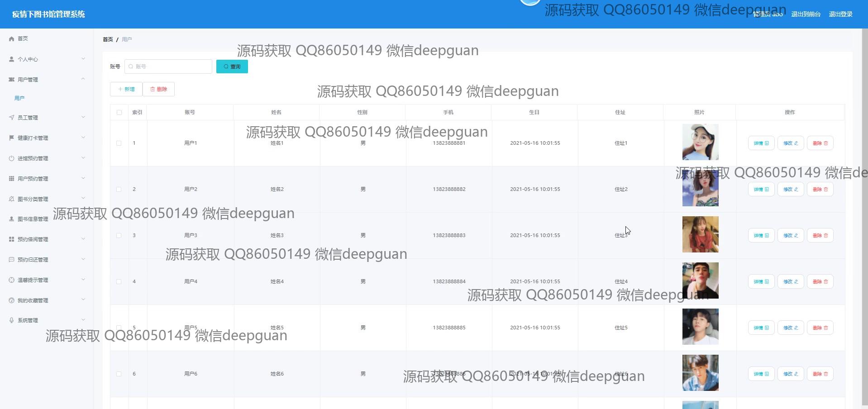Click the person icon for 个人中心
Image resolution: width=868 pixels, height=409 pixels.
coord(12,59)
